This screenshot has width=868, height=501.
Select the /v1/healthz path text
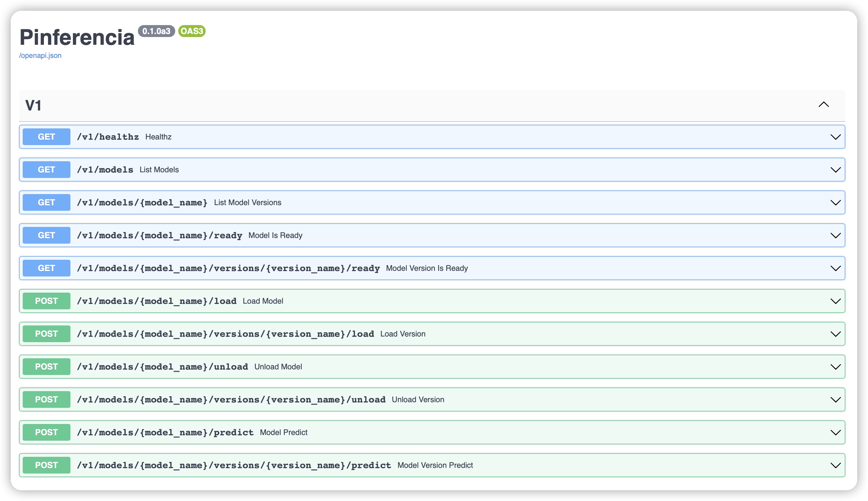pos(108,137)
